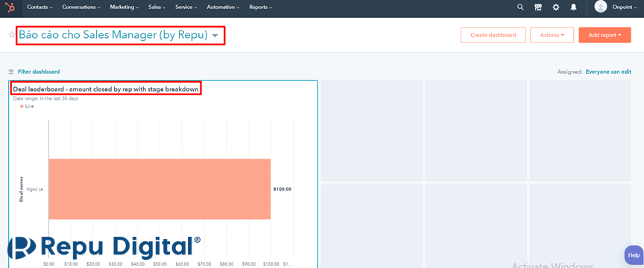Open the Settings gear icon
This screenshot has width=644, height=268.
click(x=556, y=7)
